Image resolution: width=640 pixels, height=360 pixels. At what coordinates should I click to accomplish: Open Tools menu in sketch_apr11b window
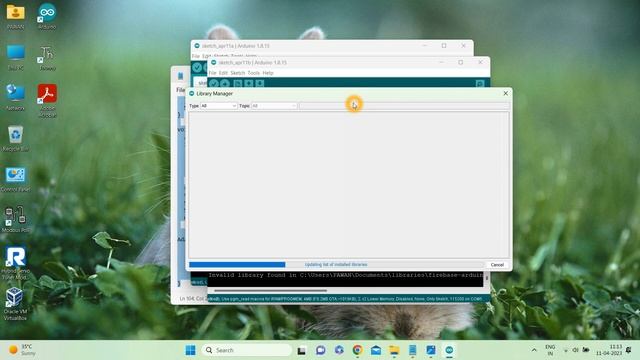tap(253, 73)
